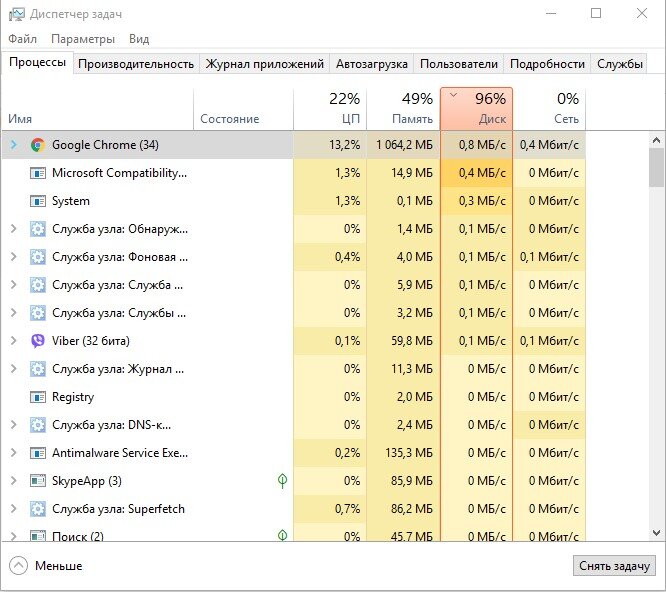
Task: Click the Служба узла: Обнаруж... gear icon
Action: (x=38, y=229)
